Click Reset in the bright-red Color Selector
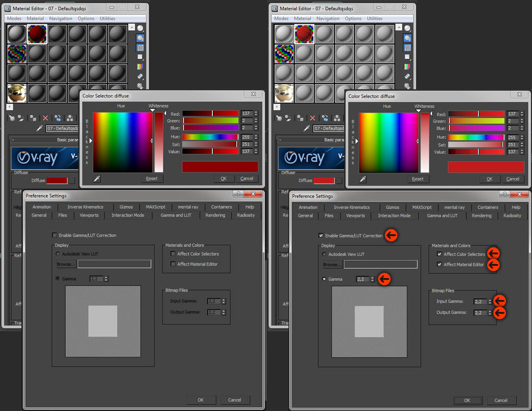 (x=418, y=179)
